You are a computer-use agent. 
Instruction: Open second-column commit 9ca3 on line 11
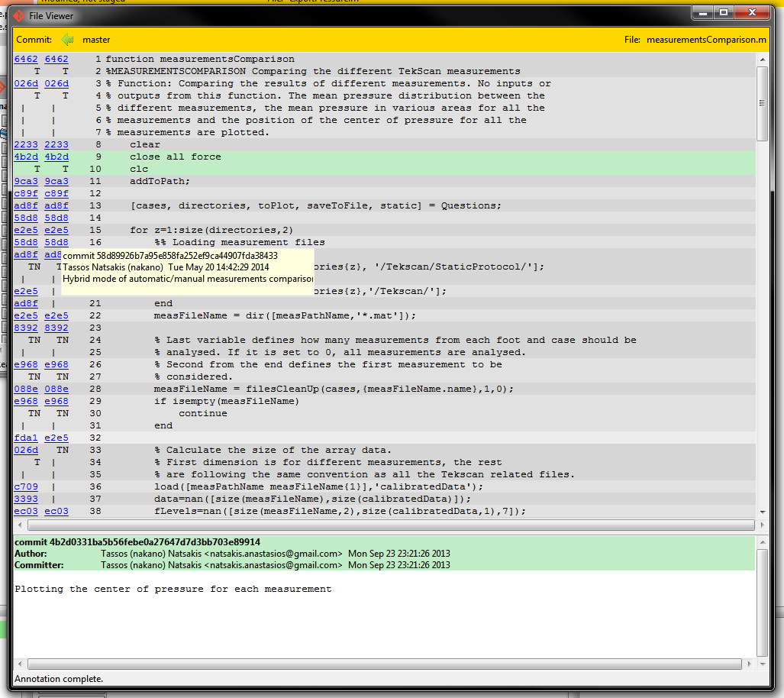(56, 181)
